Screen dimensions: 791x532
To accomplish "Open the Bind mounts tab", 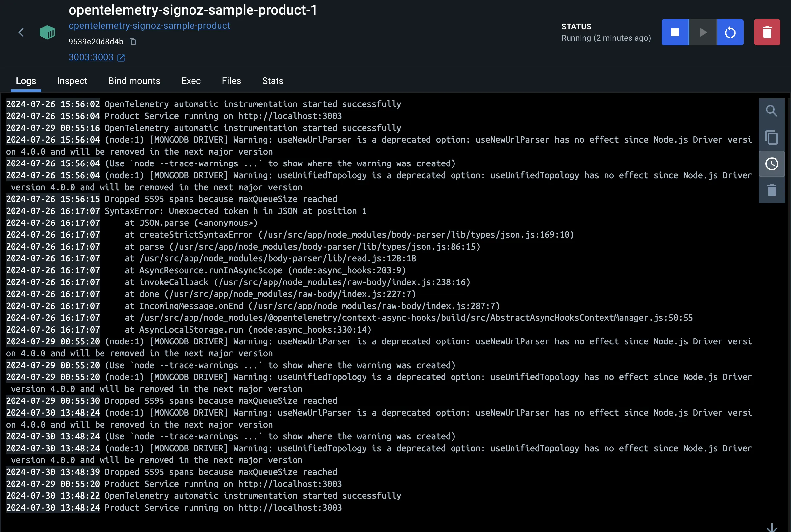I will point(134,81).
